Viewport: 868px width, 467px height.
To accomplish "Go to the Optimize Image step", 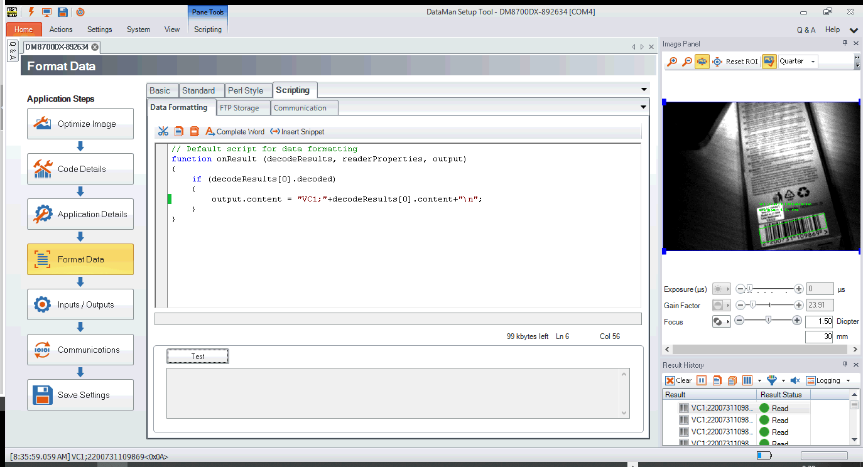I will coord(80,124).
